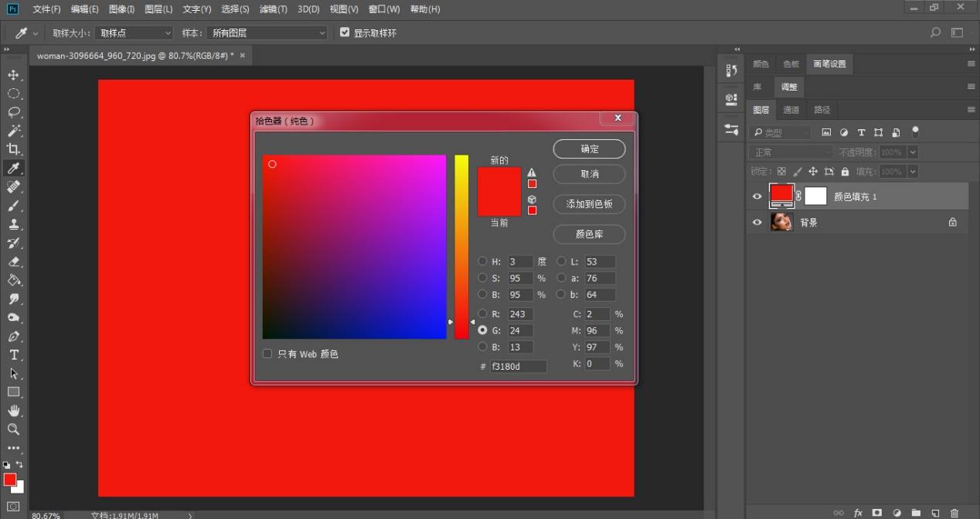This screenshot has width=980, height=519.
Task: Enable 只有 Web 颜色 checkbox
Action: [267, 353]
